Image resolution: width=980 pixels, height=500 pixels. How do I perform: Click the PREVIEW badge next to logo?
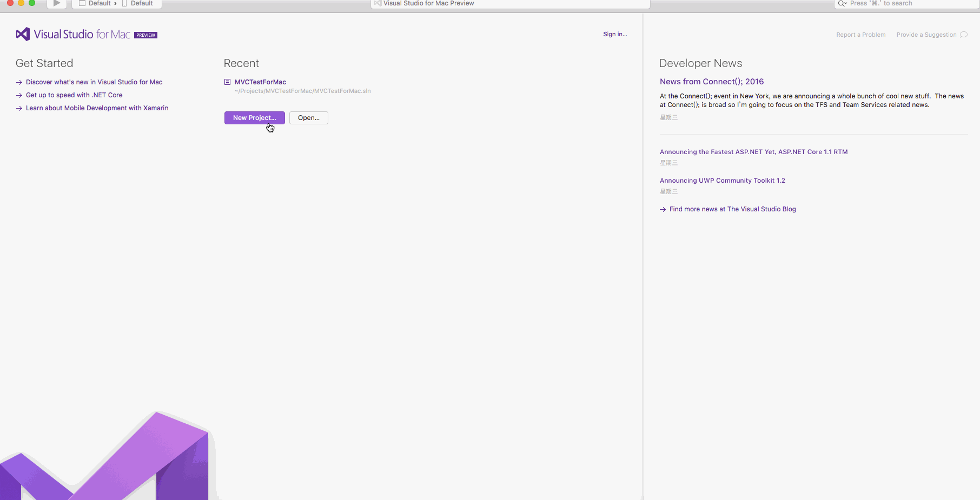[x=146, y=35]
